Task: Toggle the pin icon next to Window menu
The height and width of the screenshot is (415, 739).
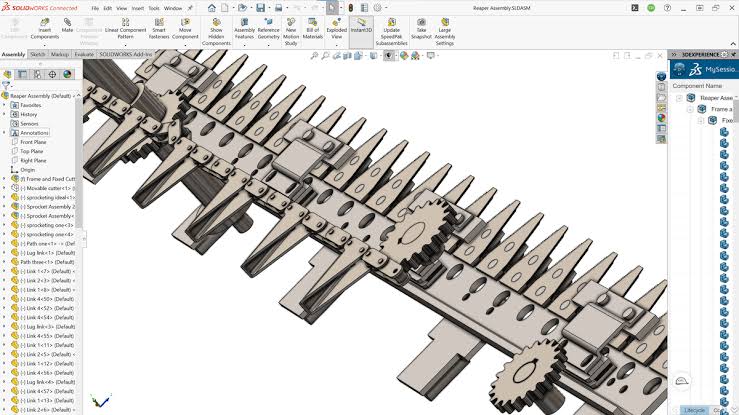Action: 190,8
